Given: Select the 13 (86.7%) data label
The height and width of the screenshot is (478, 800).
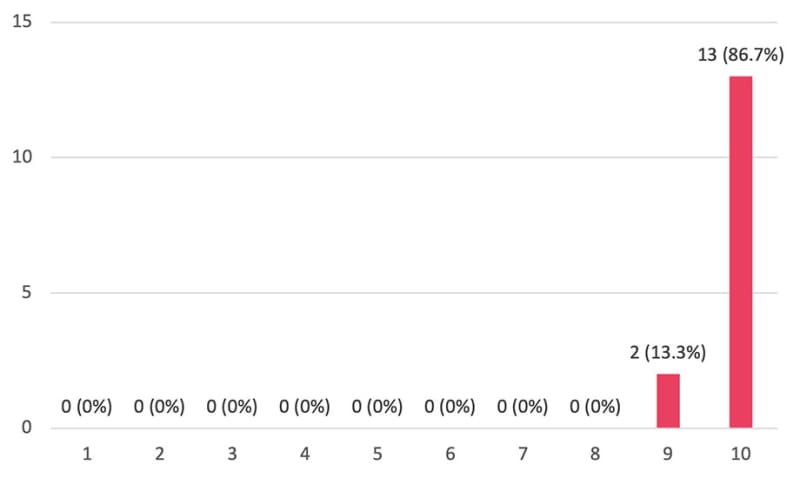Looking at the screenshot, I should 740,55.
